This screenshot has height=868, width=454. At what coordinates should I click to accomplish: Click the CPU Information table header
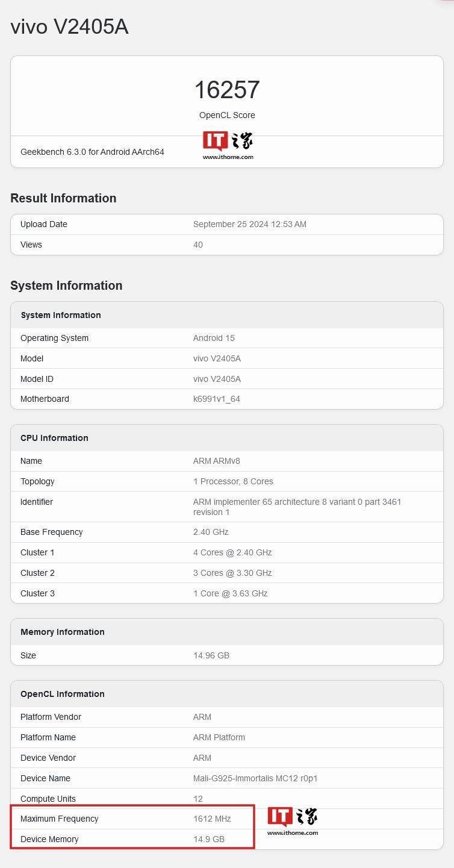point(227,438)
